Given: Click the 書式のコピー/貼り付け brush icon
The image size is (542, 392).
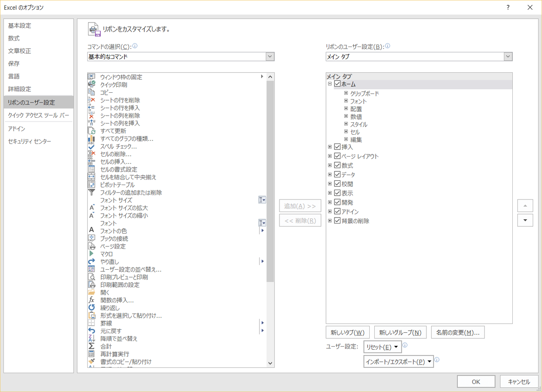Looking at the screenshot, I should click(x=91, y=362).
